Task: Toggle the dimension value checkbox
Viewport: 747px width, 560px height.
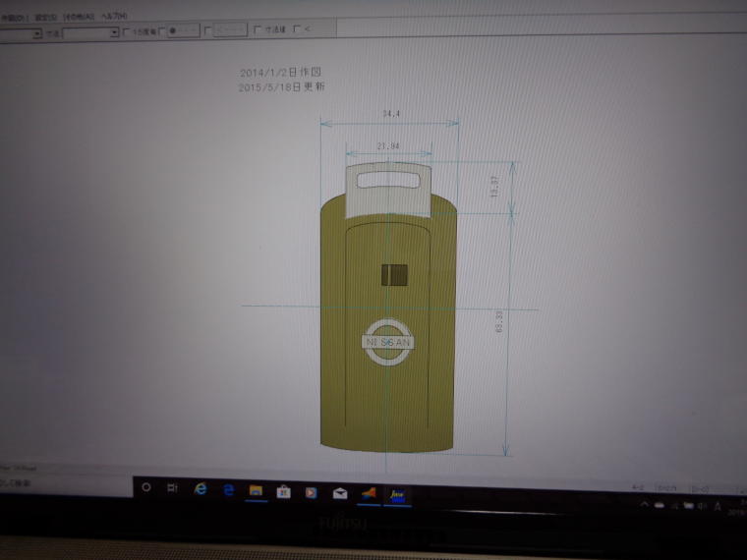Action: point(258,29)
